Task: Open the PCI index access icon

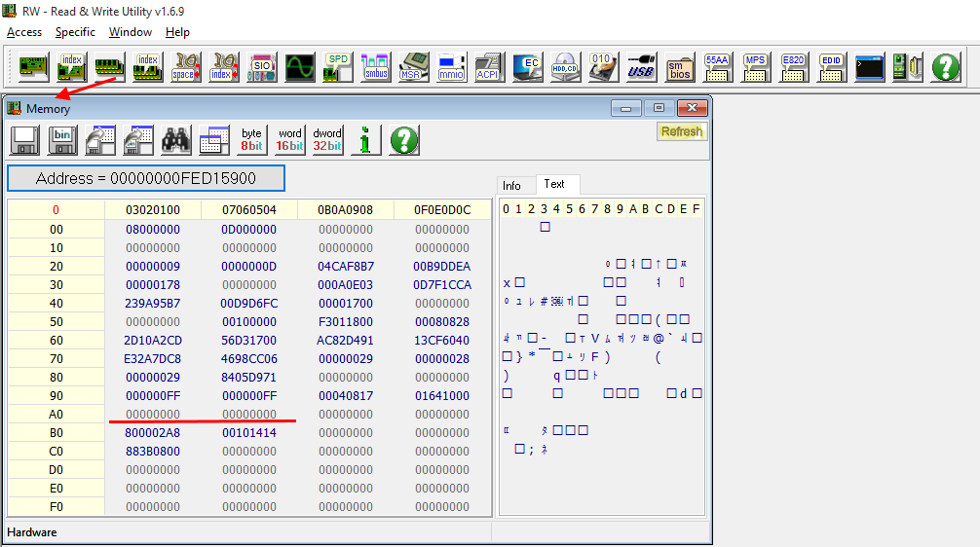Action: coord(72,67)
